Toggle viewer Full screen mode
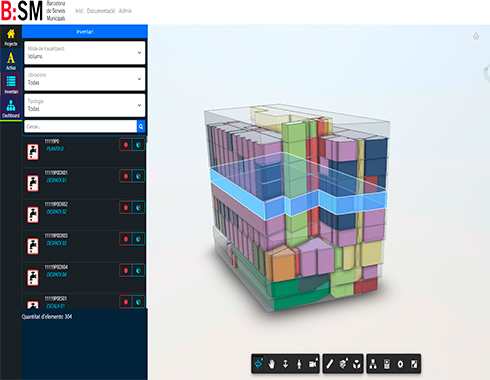Screen dimensions: 490x380 [414, 364]
